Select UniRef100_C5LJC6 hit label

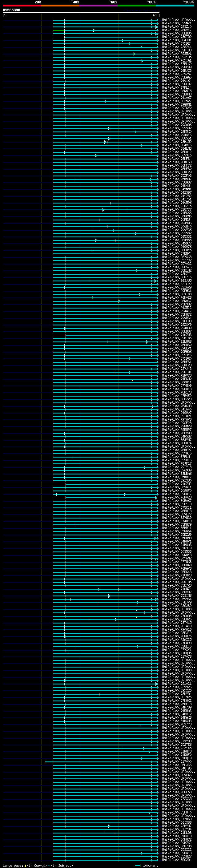(177, 765)
